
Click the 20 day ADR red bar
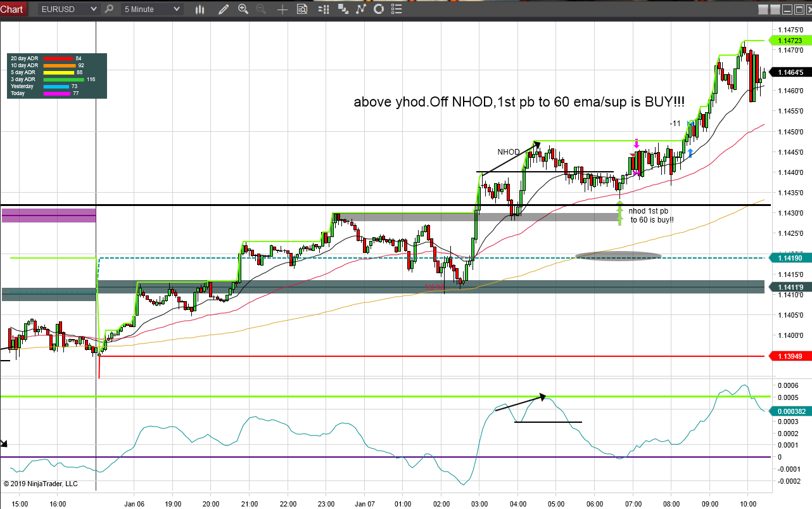pos(59,58)
